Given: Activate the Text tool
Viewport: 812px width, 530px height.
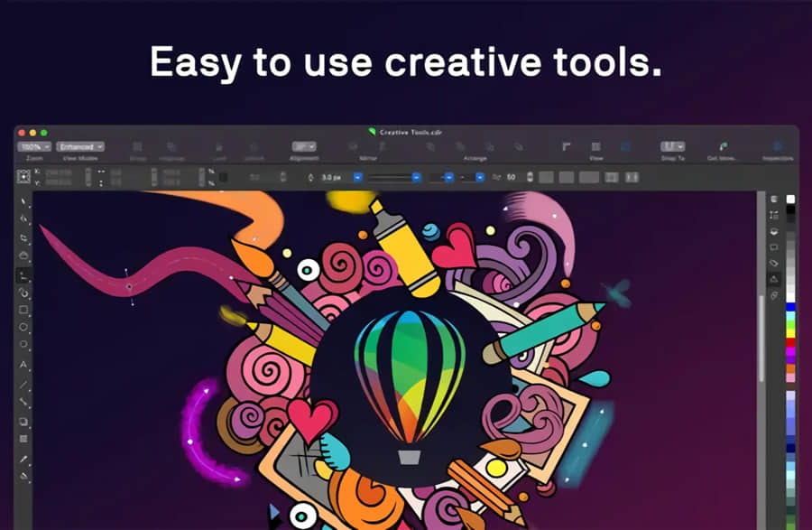Looking at the screenshot, I should pyautogui.click(x=24, y=365).
